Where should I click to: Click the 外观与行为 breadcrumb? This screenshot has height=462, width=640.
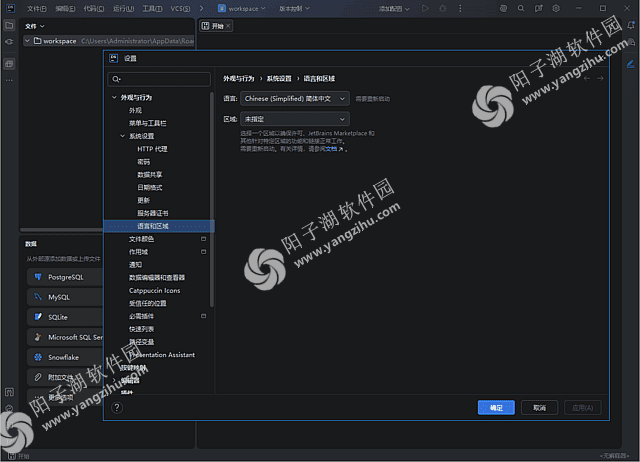239,78
